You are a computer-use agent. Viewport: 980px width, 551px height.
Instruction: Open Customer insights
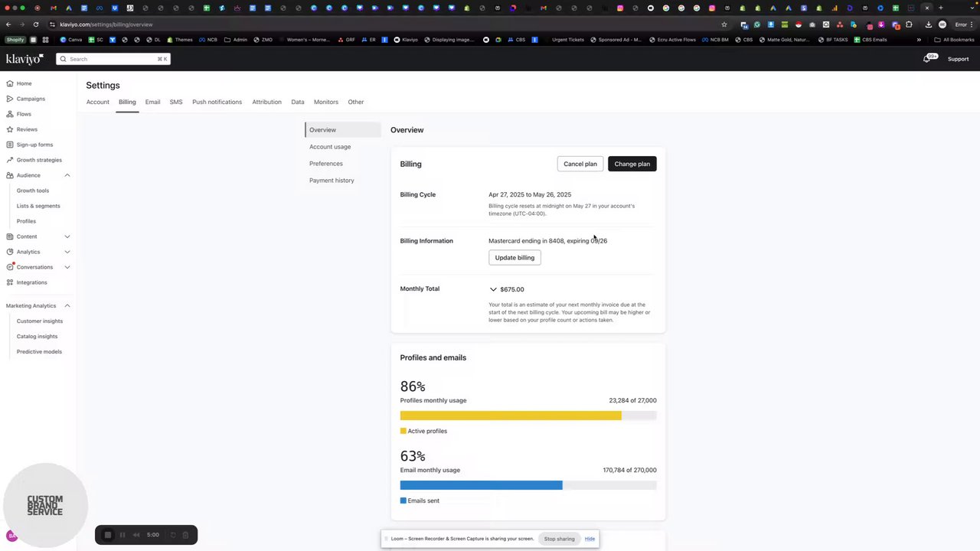tap(40, 321)
